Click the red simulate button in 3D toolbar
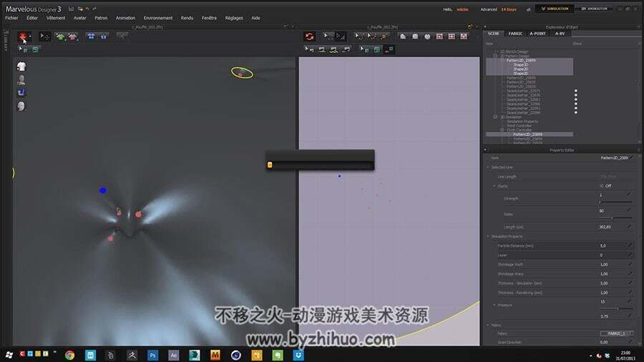 point(23,36)
